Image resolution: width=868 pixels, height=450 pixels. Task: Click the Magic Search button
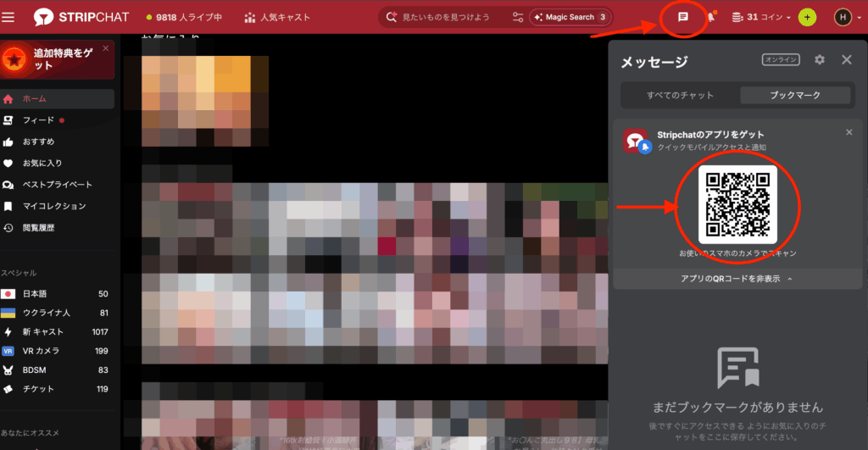coord(570,17)
